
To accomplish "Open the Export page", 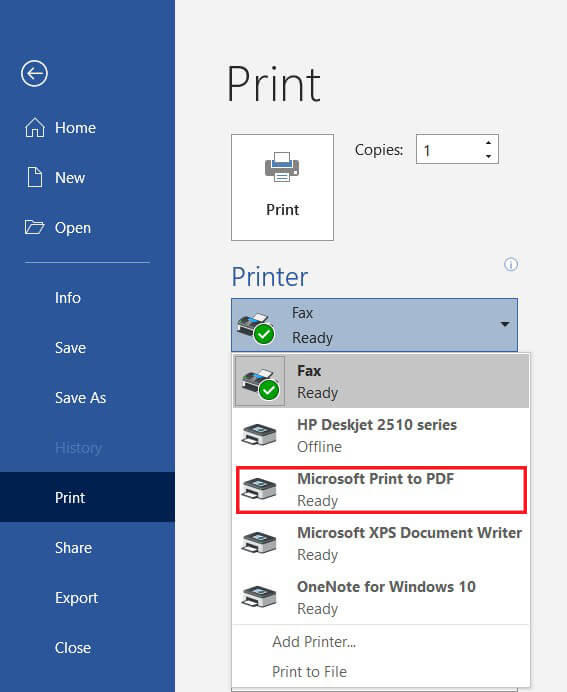I will pyautogui.click(x=87, y=598).
